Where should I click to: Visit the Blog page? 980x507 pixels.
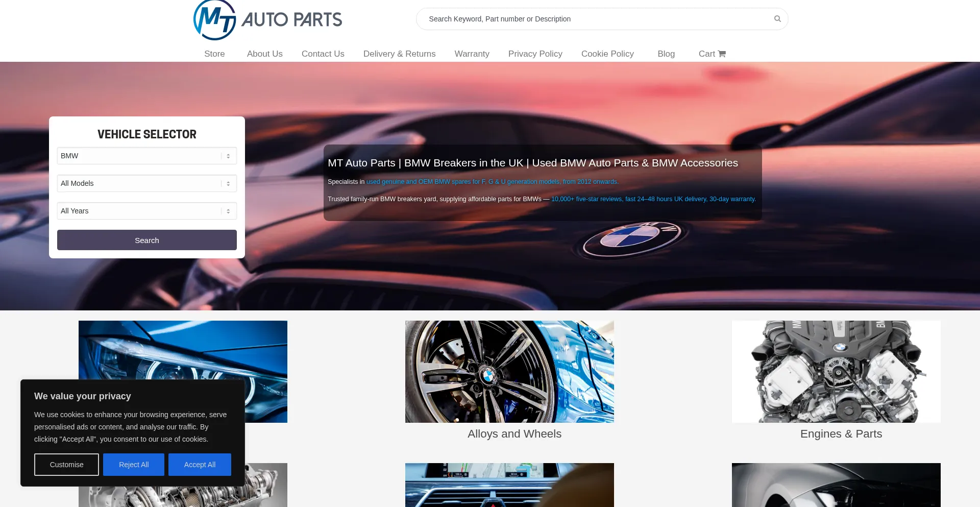coord(666,54)
